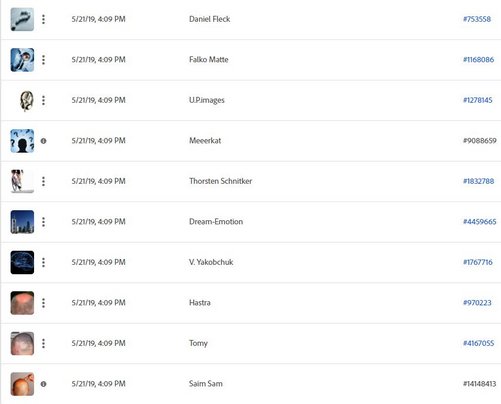Image resolution: width=501 pixels, height=404 pixels.
Task: Open asset link #970223
Action: click(x=477, y=303)
